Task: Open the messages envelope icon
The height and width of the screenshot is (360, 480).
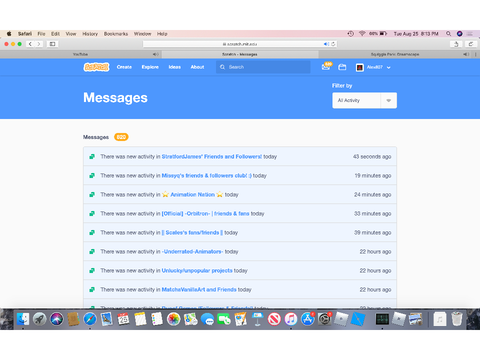Action: 326,67
